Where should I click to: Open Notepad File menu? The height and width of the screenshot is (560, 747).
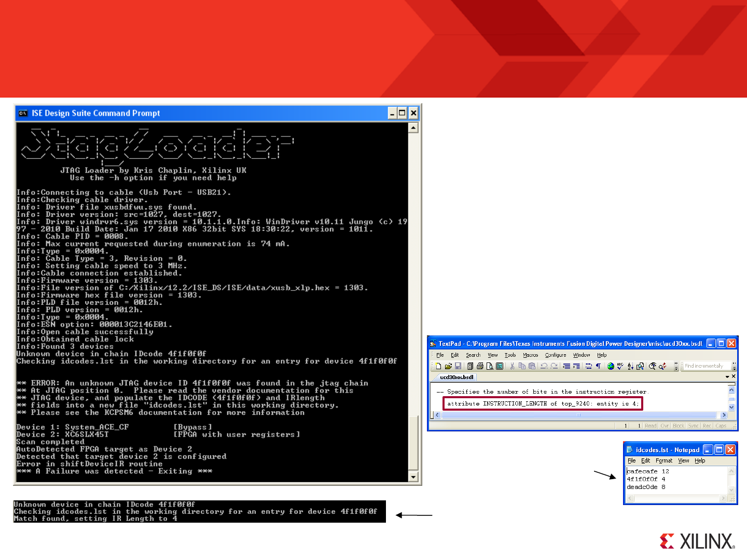point(631,460)
